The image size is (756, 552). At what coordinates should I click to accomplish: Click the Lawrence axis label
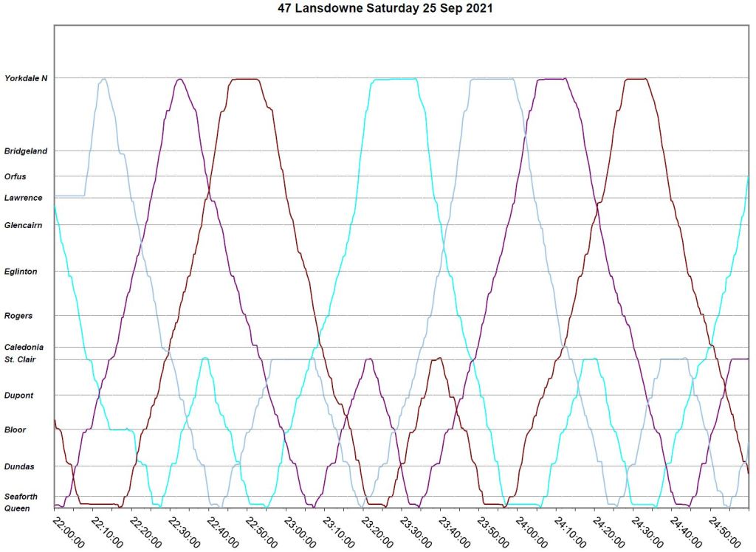pos(23,198)
